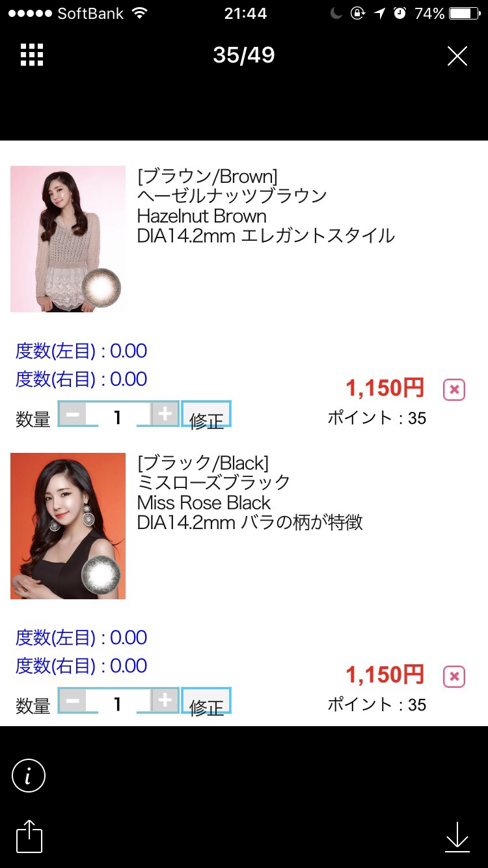Select Hazelnut Brown quantity field
Image resolution: width=488 pixels, height=868 pixels.
point(118,414)
